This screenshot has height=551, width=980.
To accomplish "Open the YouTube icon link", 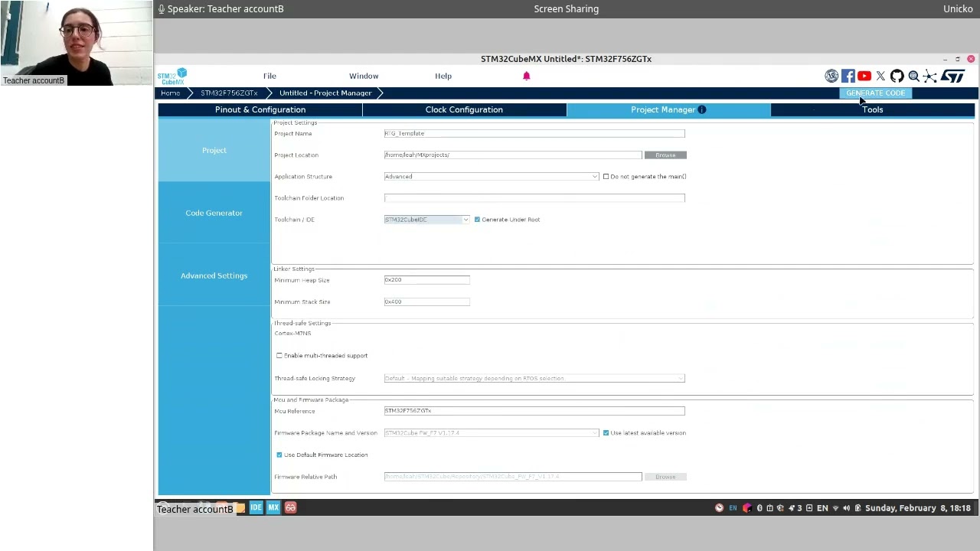I will 864,76.
